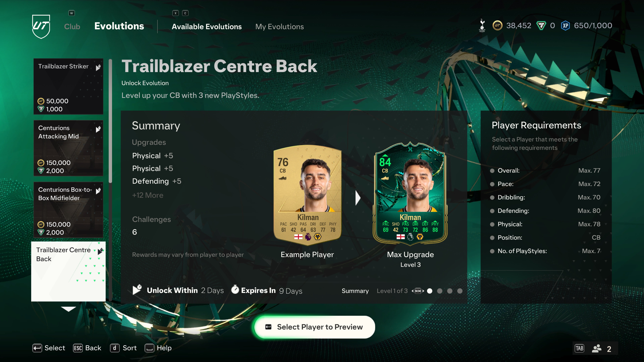Select the Centurions Attacking Mid evolution tile
The height and width of the screenshot is (362, 644).
68,148
